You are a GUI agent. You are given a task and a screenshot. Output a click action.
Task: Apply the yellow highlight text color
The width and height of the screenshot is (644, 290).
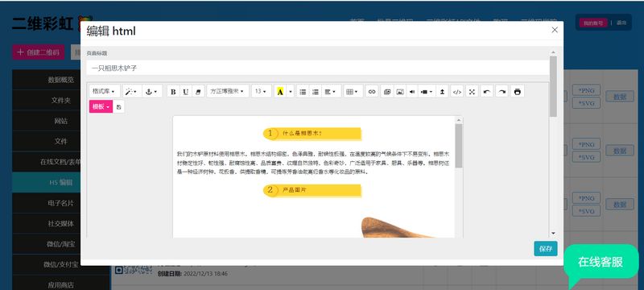280,92
